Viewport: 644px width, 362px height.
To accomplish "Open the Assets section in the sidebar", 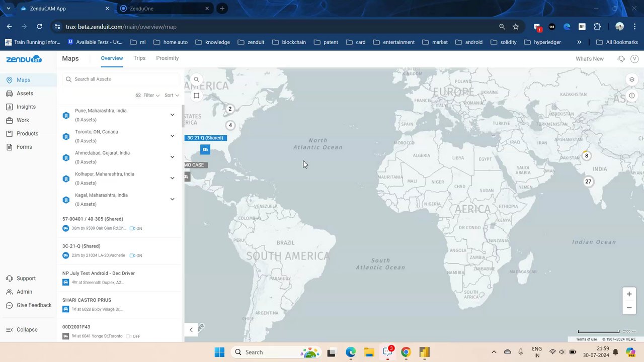I will click(25, 93).
